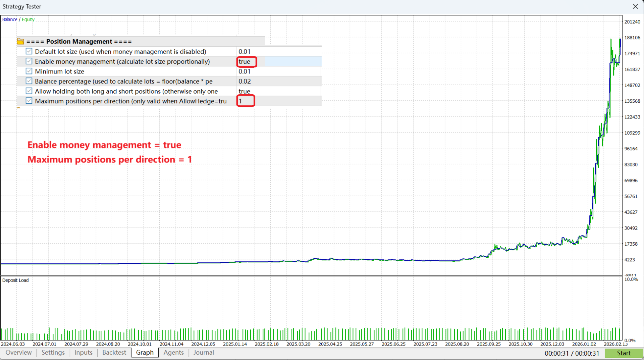Click the 188106 price axis value
The width and height of the screenshot is (644, 360).
point(632,38)
